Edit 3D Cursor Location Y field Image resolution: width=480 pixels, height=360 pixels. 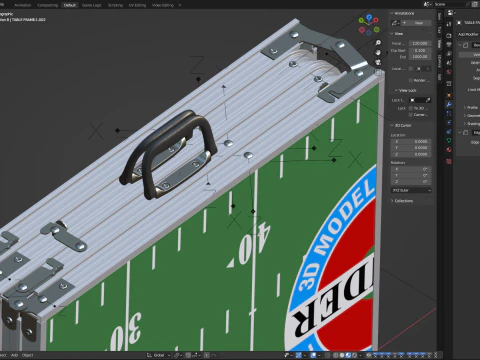point(411,148)
